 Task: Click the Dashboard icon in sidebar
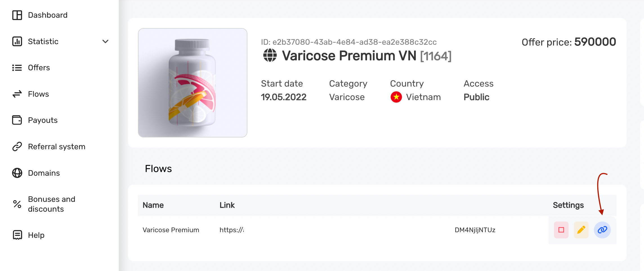point(17,15)
